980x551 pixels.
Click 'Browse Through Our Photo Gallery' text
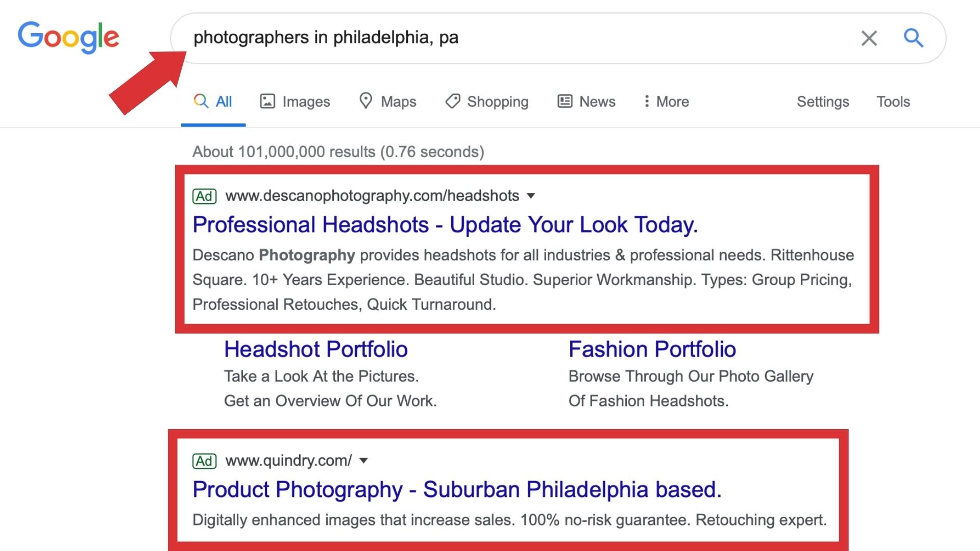[691, 377]
